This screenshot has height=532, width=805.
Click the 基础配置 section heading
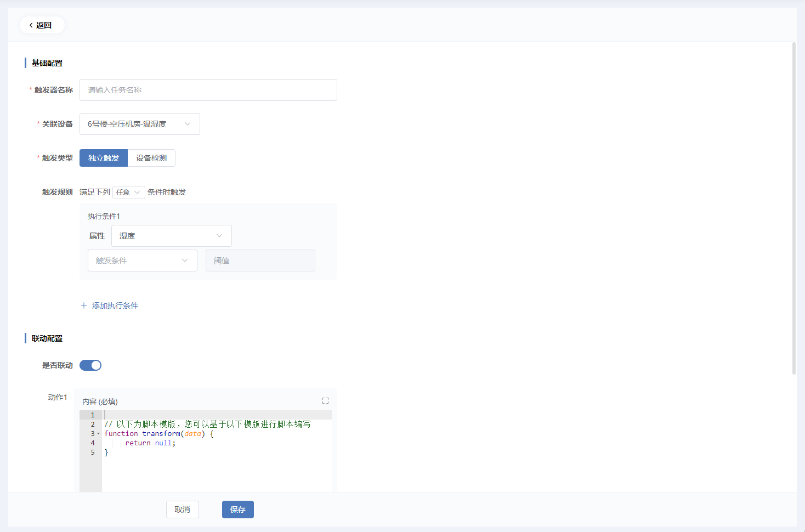point(47,63)
